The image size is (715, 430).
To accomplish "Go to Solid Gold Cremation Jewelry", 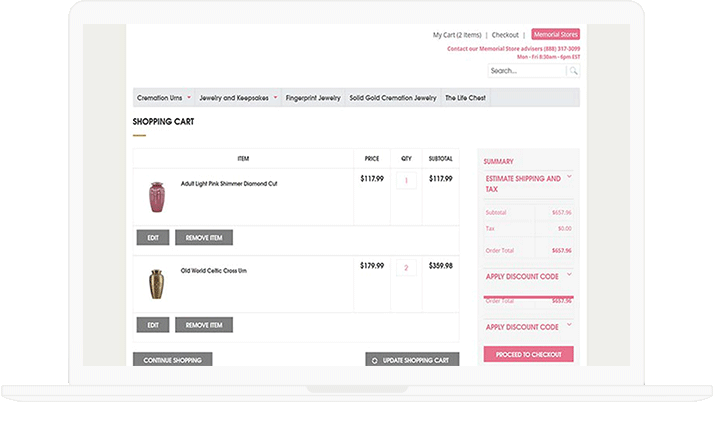I will 392,98.
